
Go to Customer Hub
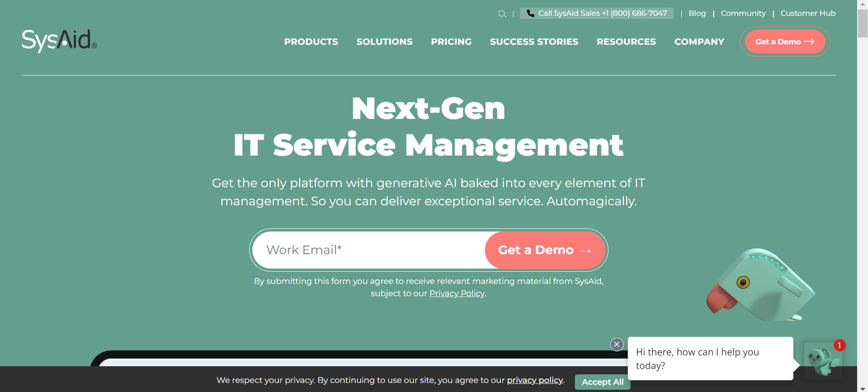808,14
